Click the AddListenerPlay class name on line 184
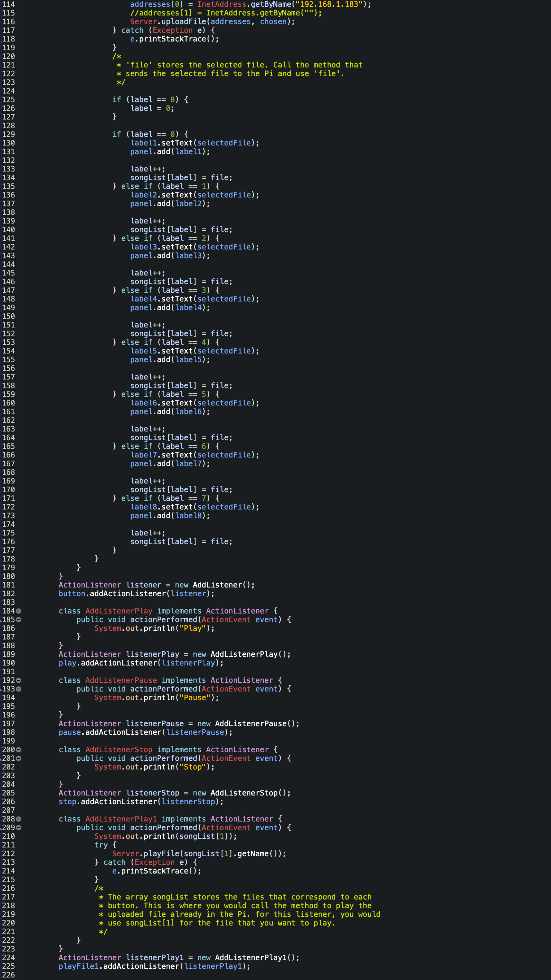551x980 pixels. (x=119, y=611)
